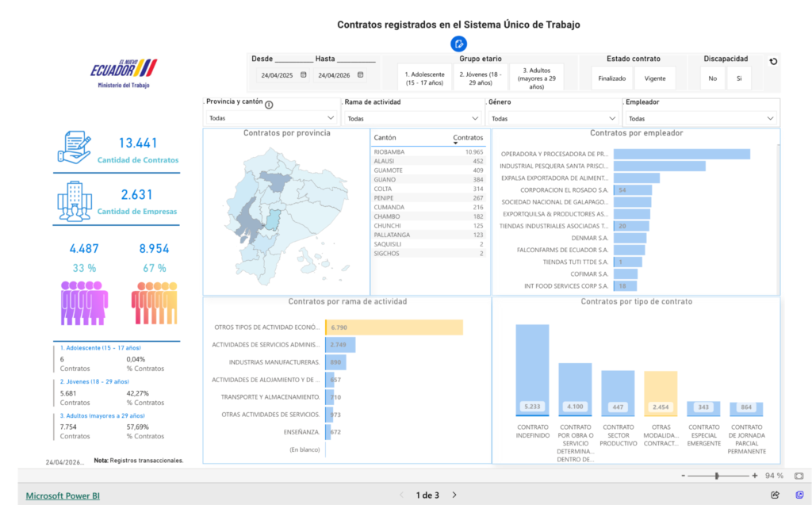Image resolution: width=812 pixels, height=505 pixels.
Task: Click the zoom in plus icon
Action: pos(754,476)
